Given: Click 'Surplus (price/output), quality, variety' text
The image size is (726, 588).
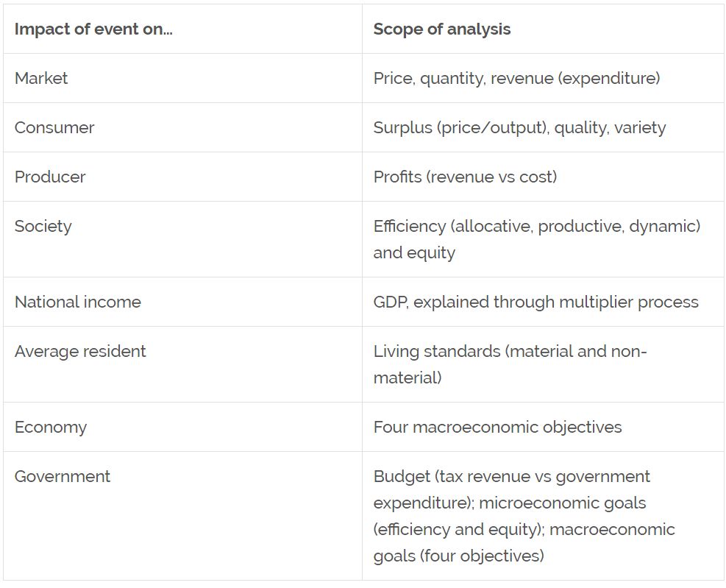Looking at the screenshot, I should 519,128.
